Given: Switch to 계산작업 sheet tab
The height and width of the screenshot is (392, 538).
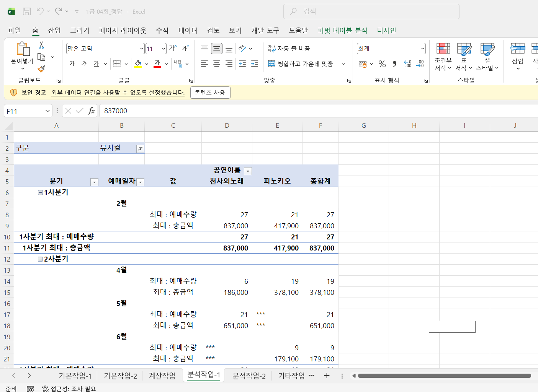Looking at the screenshot, I should point(162,376).
